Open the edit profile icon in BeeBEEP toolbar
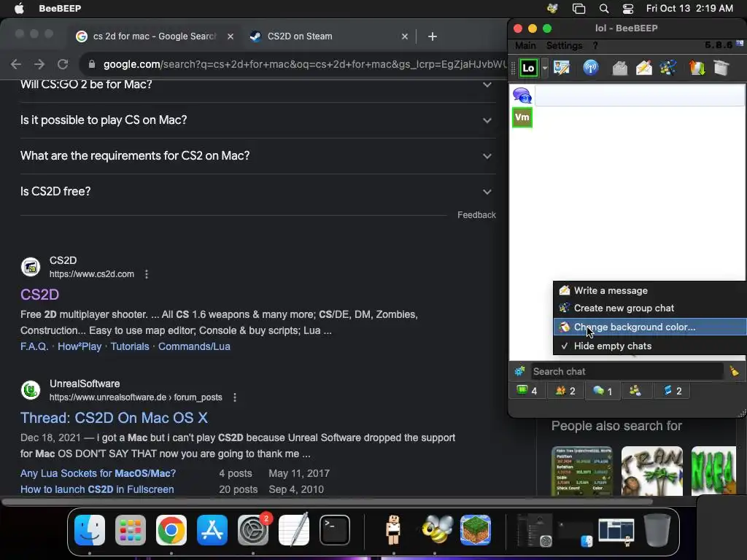This screenshot has width=747, height=560. 562,68
